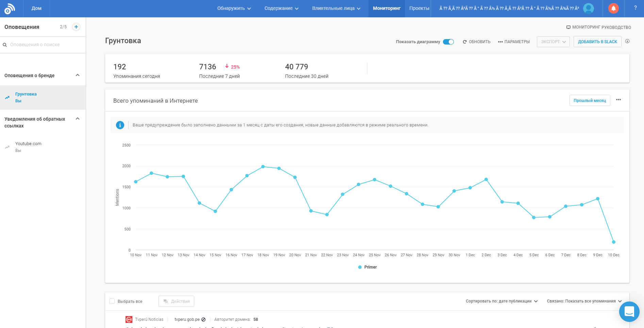Go to the Дом tab

pos(36,8)
